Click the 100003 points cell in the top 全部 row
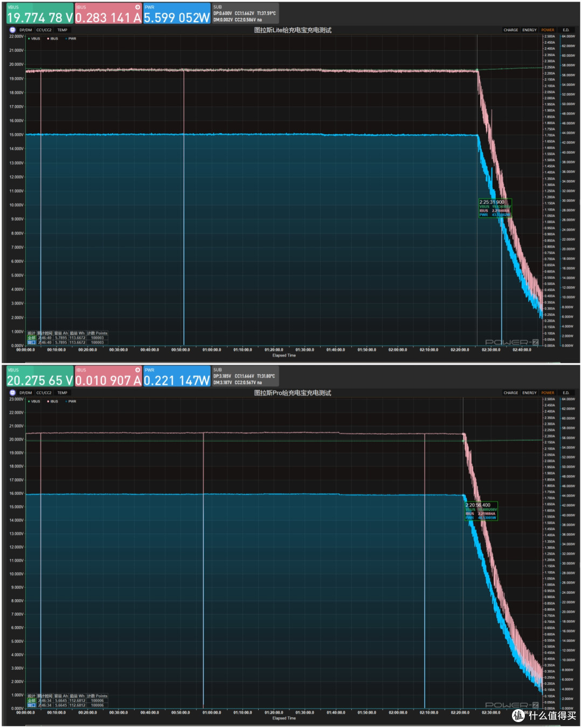The height and width of the screenshot is (728, 582). pos(98,338)
